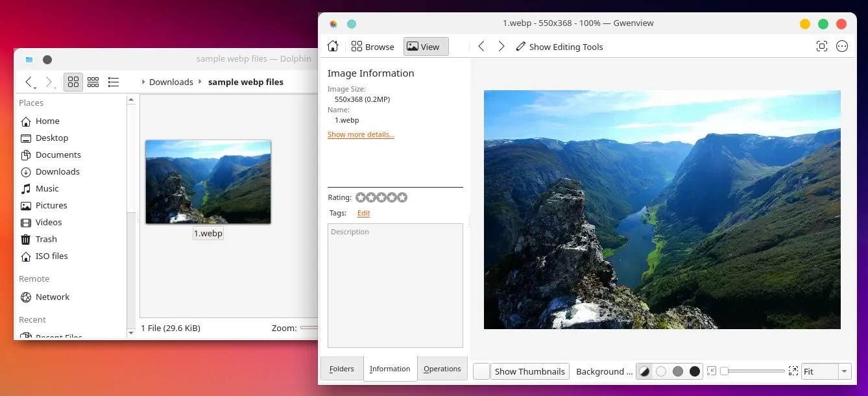Viewport: 868px width, 396px height.
Task: Switch to the Folders tab
Action: click(x=341, y=368)
